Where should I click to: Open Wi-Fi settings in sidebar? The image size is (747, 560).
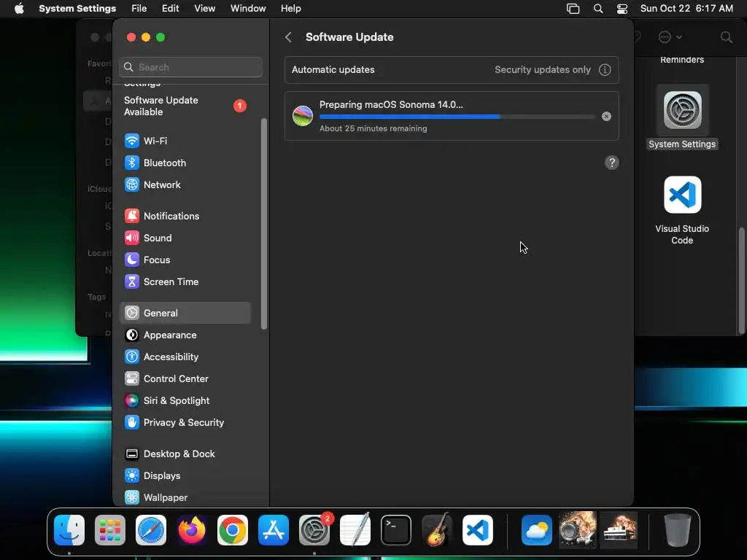(185, 141)
